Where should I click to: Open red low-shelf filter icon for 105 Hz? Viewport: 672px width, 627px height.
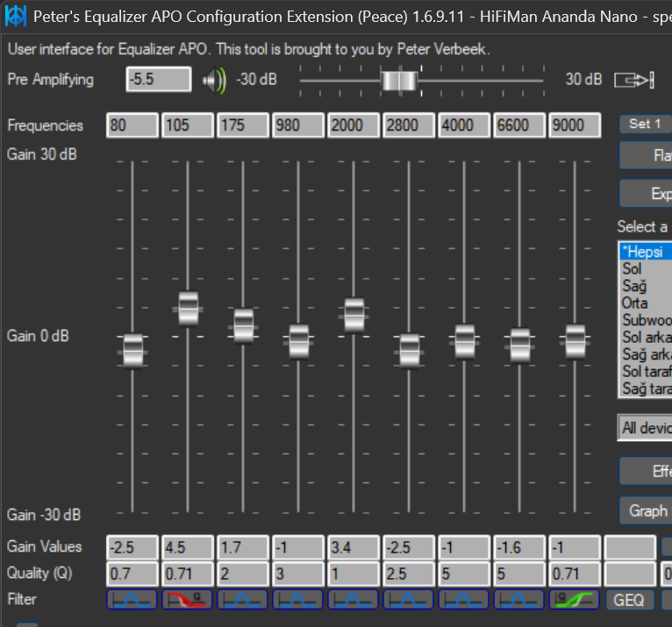[187, 600]
